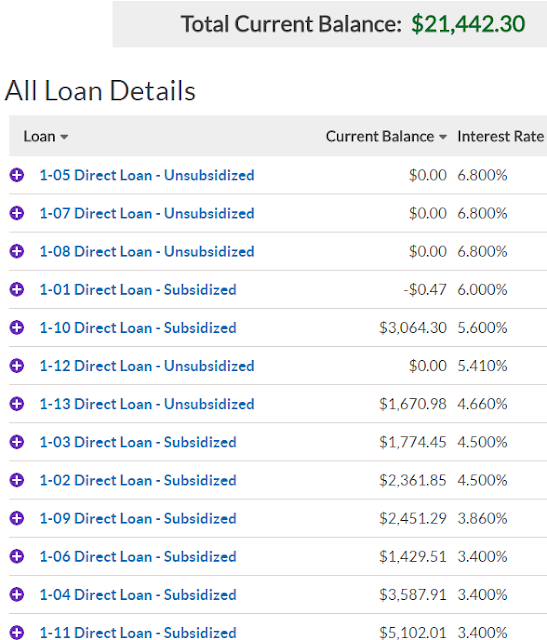547x640 pixels.
Task: Expand loan 1-06 row details
Action: click(x=17, y=556)
